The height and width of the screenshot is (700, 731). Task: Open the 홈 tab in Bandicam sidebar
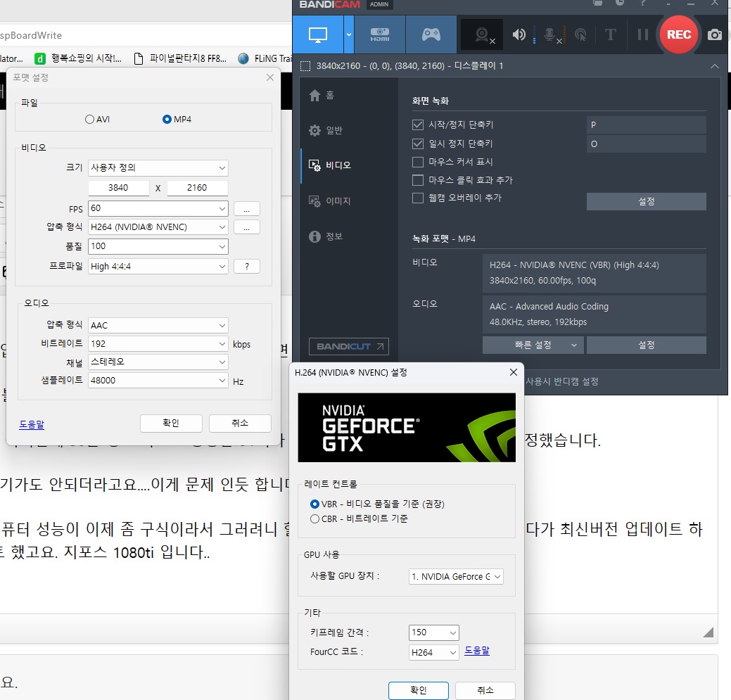coord(322,96)
